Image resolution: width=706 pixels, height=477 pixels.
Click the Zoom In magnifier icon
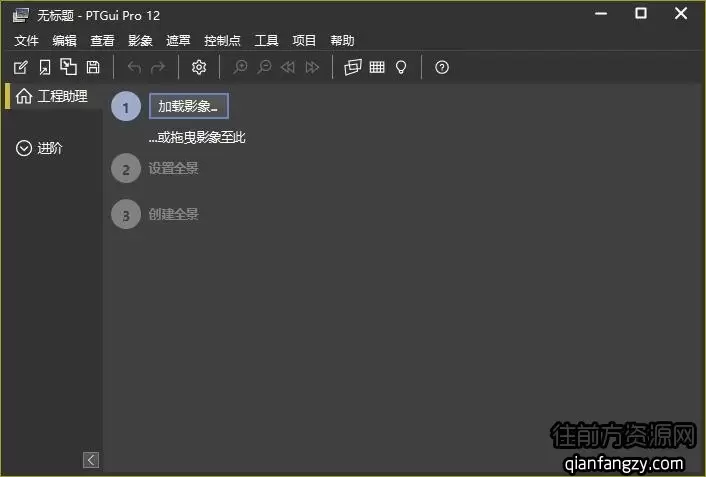(x=240, y=67)
